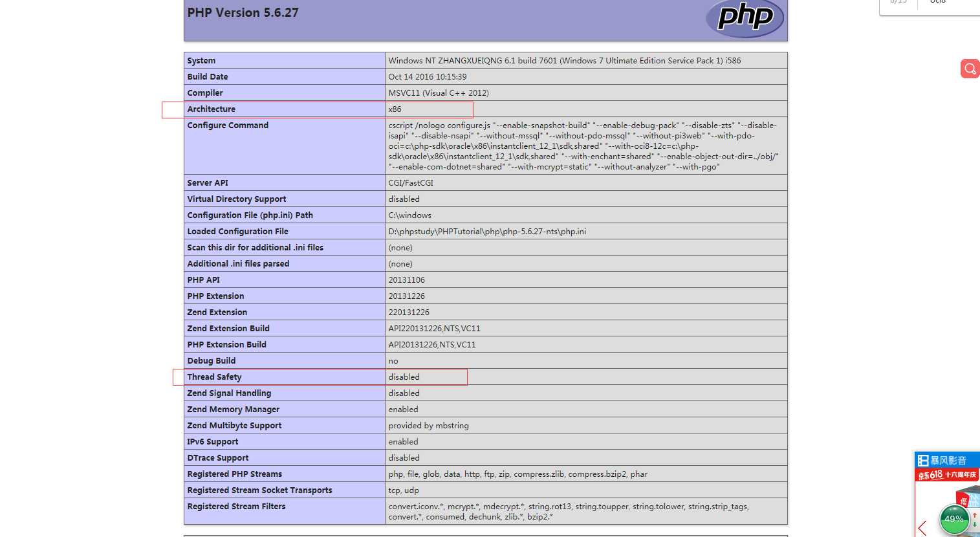Viewport: 980px width, 537px height.
Task: Select the provided by mbstring value
Action: pos(429,426)
